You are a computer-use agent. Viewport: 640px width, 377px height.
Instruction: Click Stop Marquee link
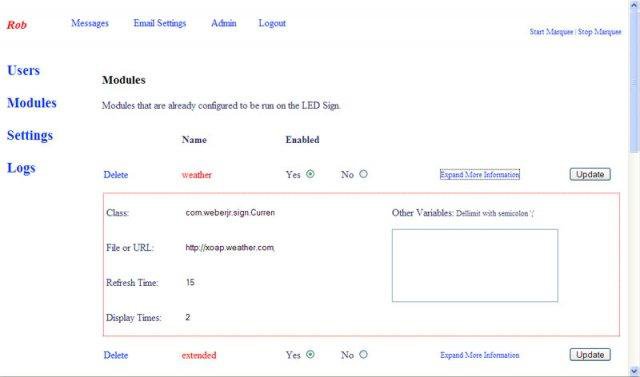(x=600, y=32)
